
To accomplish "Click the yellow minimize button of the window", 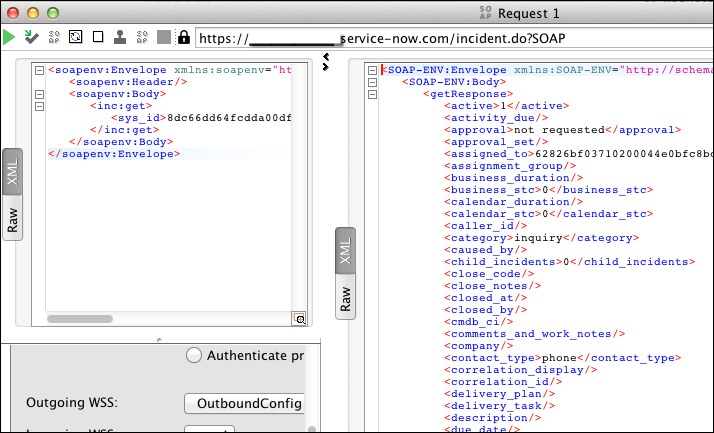I will point(33,13).
